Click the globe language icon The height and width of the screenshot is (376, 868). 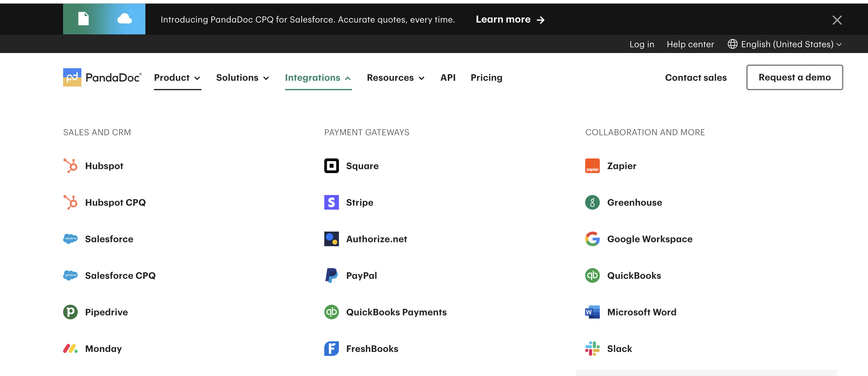[733, 44]
